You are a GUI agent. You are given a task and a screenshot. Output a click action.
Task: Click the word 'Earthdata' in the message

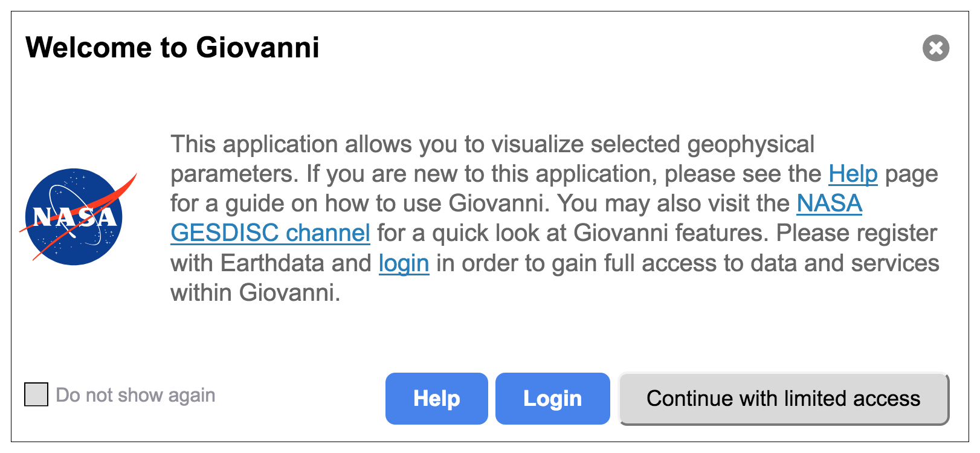point(272,263)
